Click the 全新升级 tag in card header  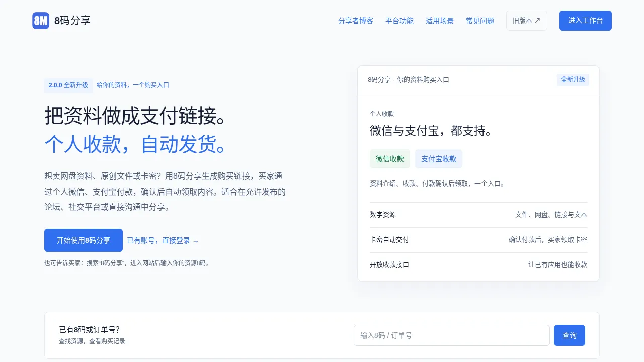[x=573, y=80]
